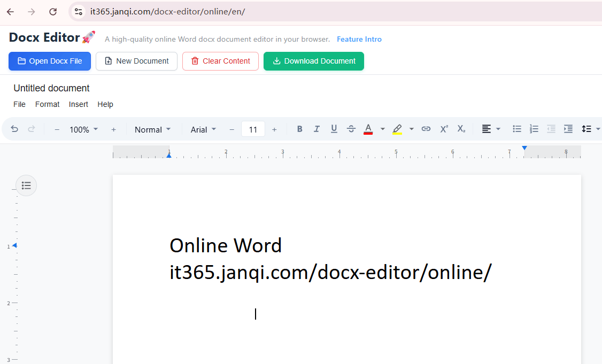
Task: Click New Document button
Action: tap(136, 61)
